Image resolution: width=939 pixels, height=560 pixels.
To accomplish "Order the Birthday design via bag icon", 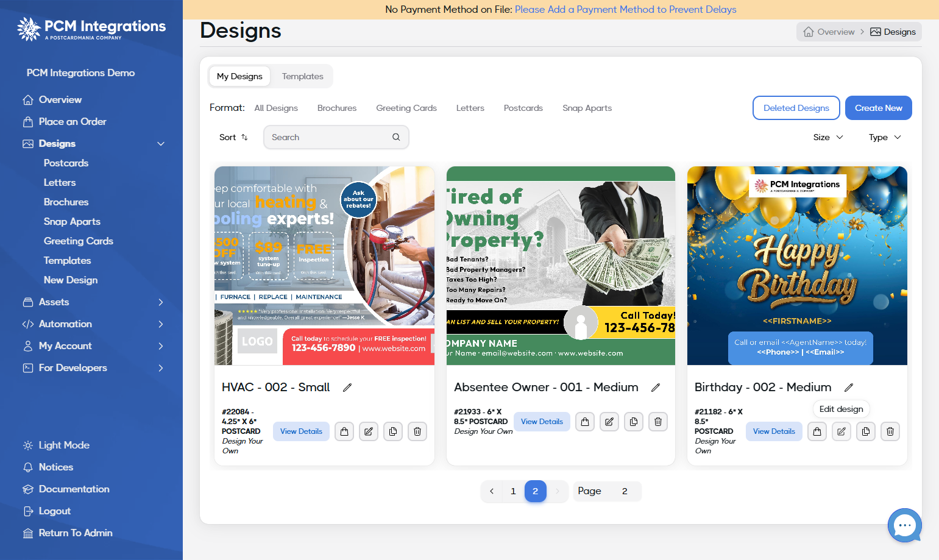I will coord(817,431).
